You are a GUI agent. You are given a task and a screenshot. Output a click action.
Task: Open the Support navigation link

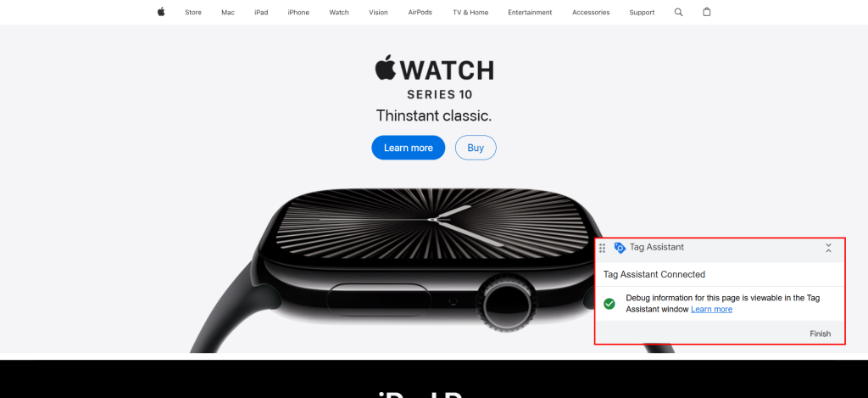[642, 12]
